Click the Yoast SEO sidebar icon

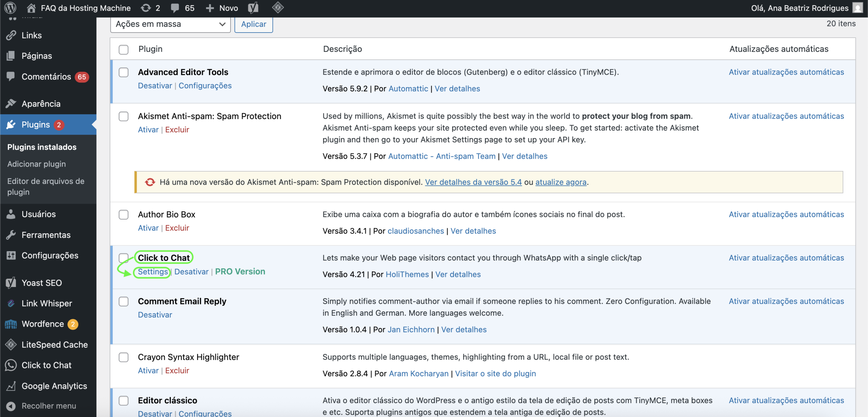click(x=11, y=283)
